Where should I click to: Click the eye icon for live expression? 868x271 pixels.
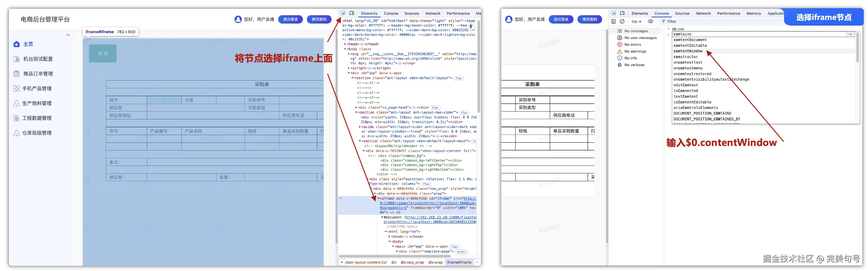(x=651, y=21)
